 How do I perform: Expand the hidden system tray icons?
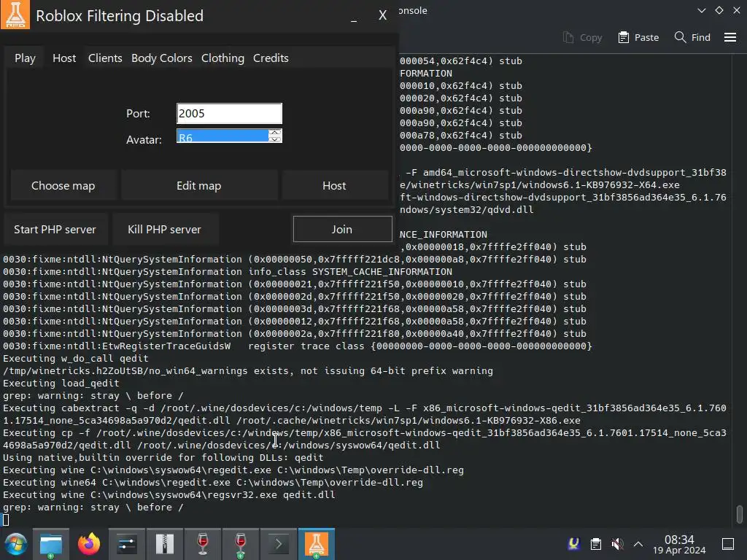(638, 544)
